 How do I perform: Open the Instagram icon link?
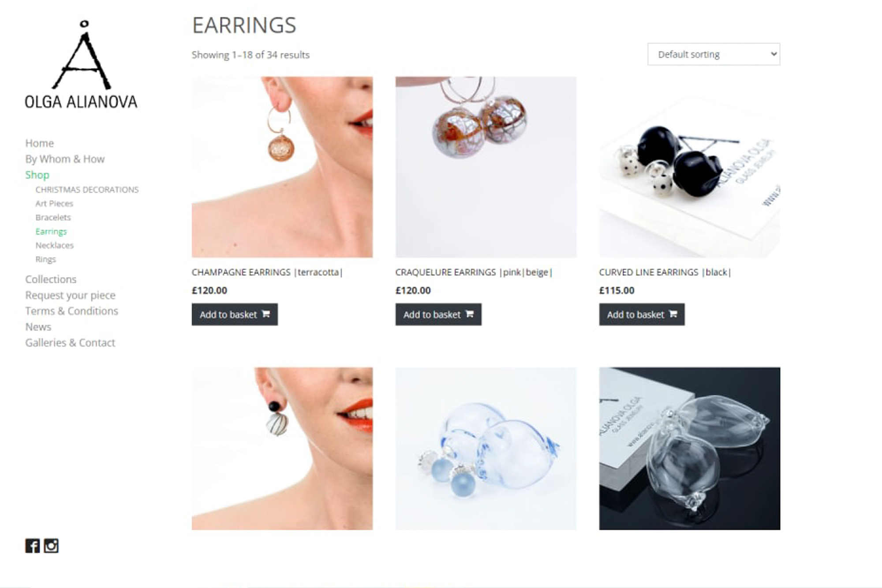click(51, 546)
